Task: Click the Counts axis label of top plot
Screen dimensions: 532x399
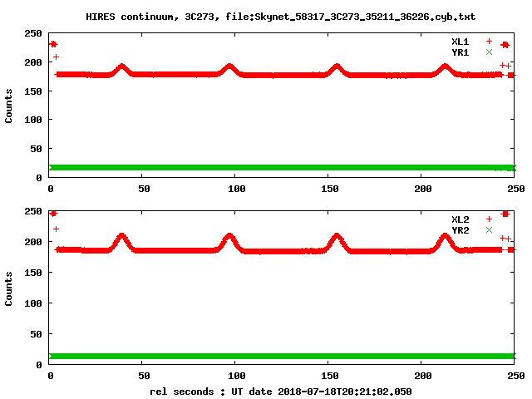Action: point(8,106)
